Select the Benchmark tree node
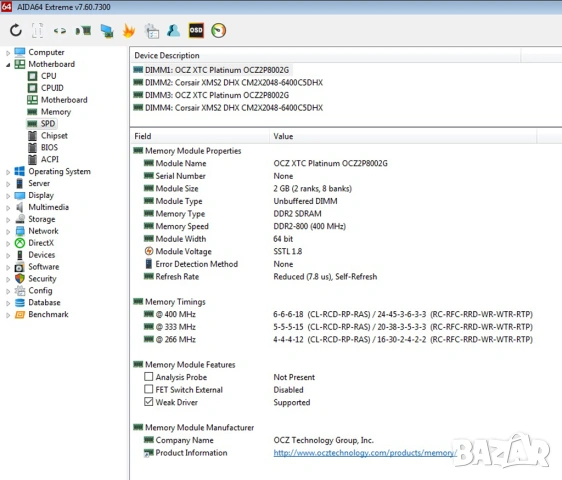This screenshot has height=480, width=562. (48, 314)
